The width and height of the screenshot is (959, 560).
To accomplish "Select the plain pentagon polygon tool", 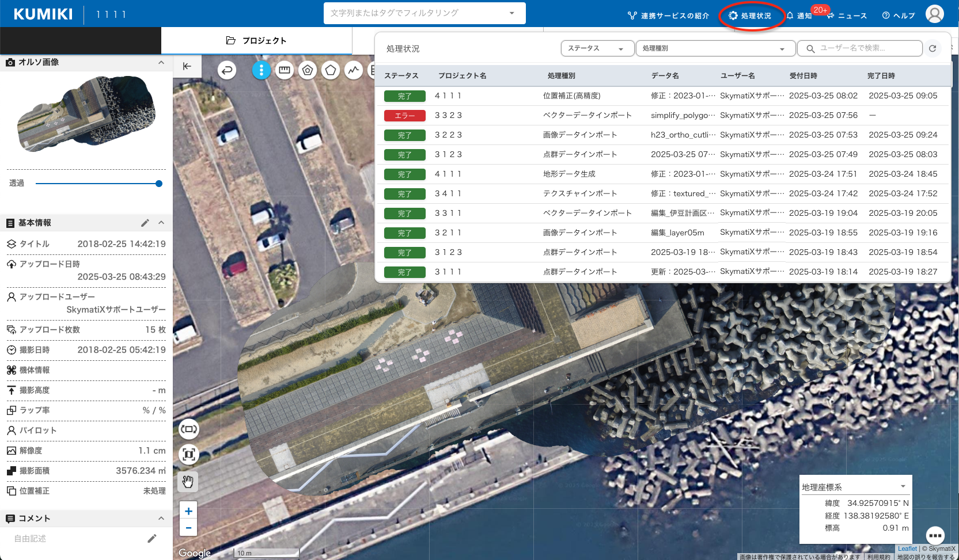I will (x=330, y=70).
